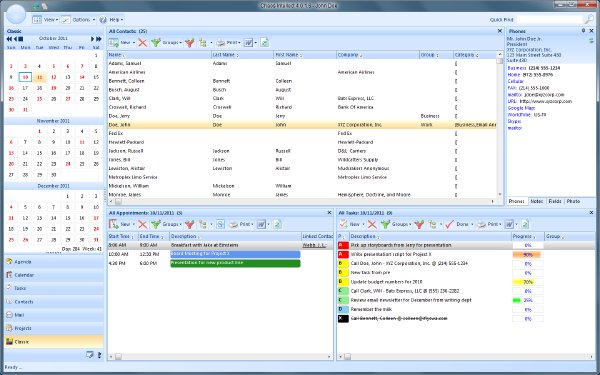The width and height of the screenshot is (600, 375).
Task: Switch to the Photo tab
Action: 573,201
